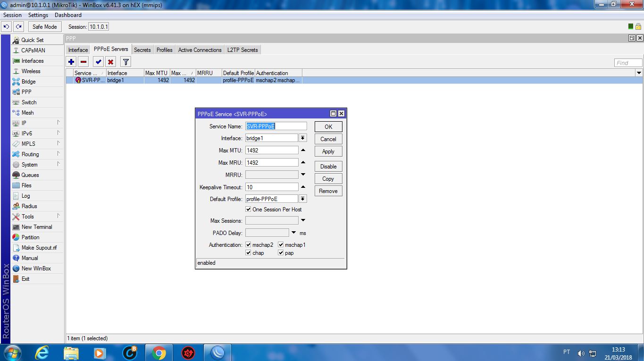Open the Queues sidebar icon
The height and width of the screenshot is (361, 644).
(x=16, y=175)
